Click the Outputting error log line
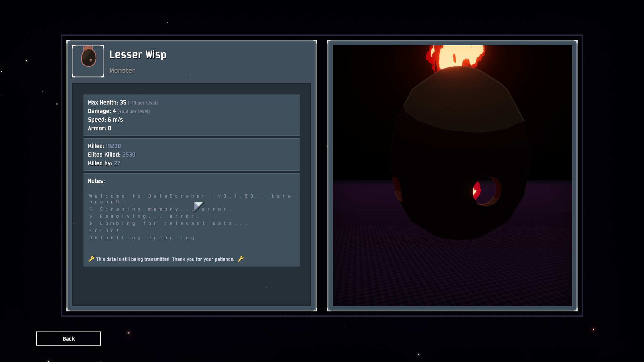The image size is (644, 362). click(x=149, y=238)
